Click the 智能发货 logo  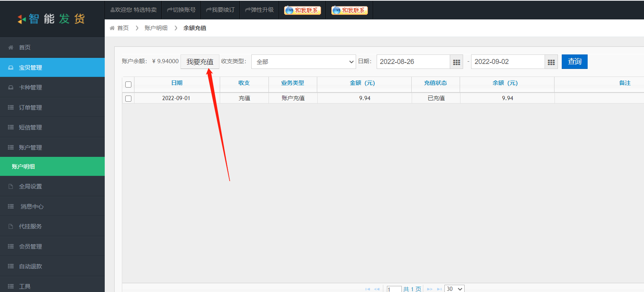point(52,19)
